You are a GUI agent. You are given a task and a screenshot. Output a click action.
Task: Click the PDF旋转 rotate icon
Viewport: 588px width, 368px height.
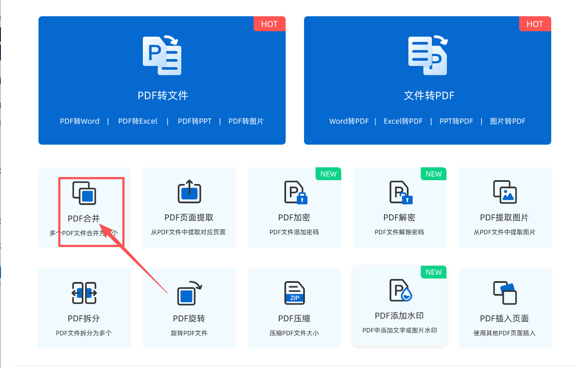[x=190, y=293]
